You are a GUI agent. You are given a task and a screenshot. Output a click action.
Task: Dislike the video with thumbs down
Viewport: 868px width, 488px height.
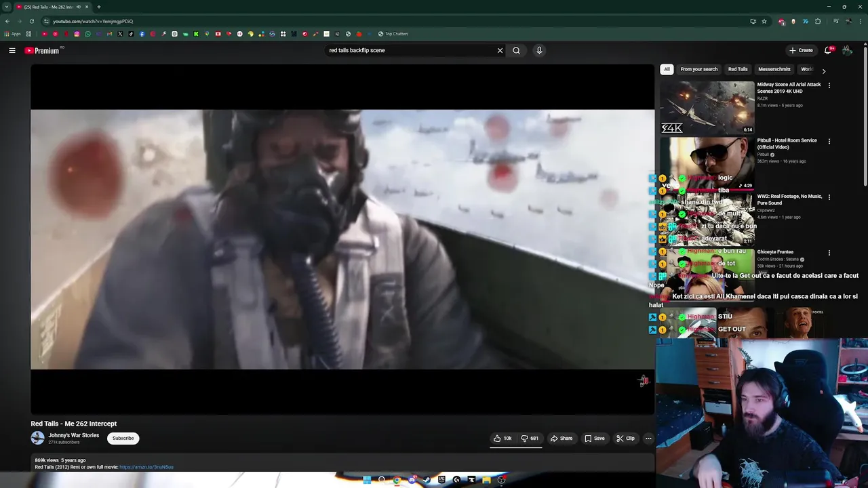click(x=530, y=439)
